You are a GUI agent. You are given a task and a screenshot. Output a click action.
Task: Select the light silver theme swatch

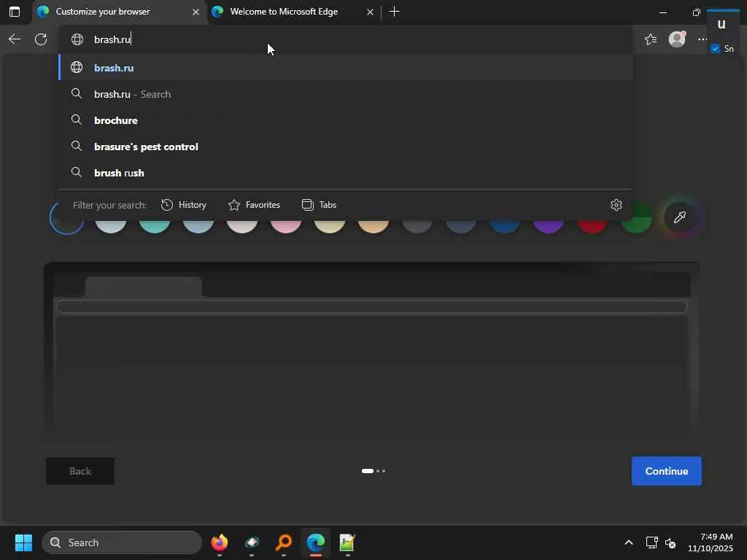[x=111, y=226]
